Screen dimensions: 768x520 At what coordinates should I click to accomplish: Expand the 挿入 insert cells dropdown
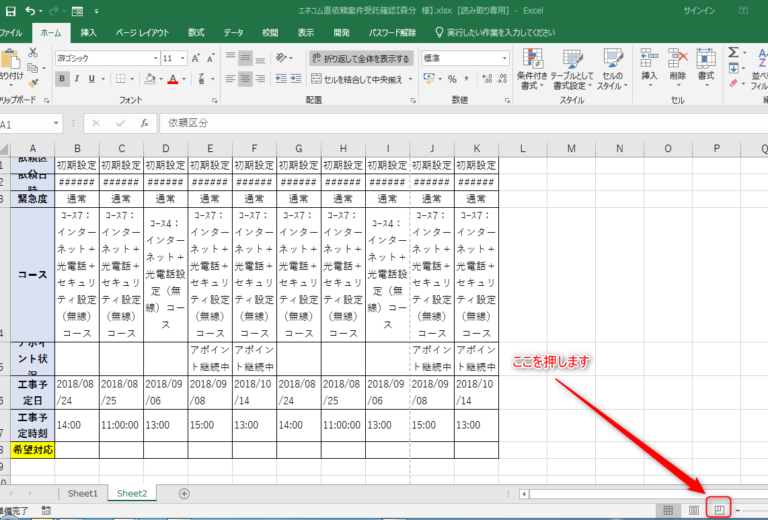coord(649,86)
